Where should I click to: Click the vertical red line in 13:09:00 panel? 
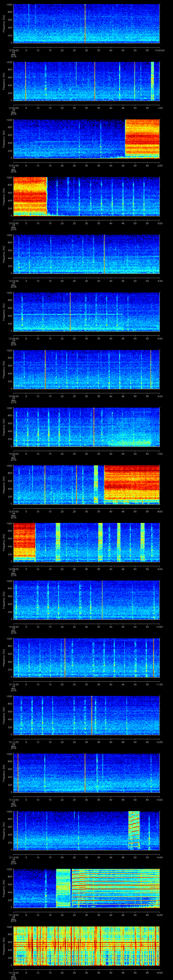102,600
